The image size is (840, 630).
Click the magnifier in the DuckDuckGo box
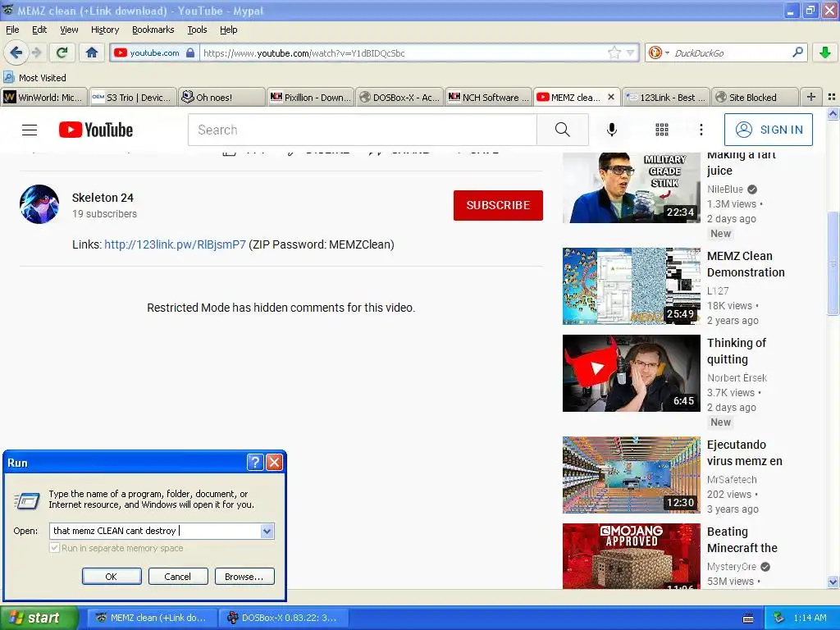(797, 52)
